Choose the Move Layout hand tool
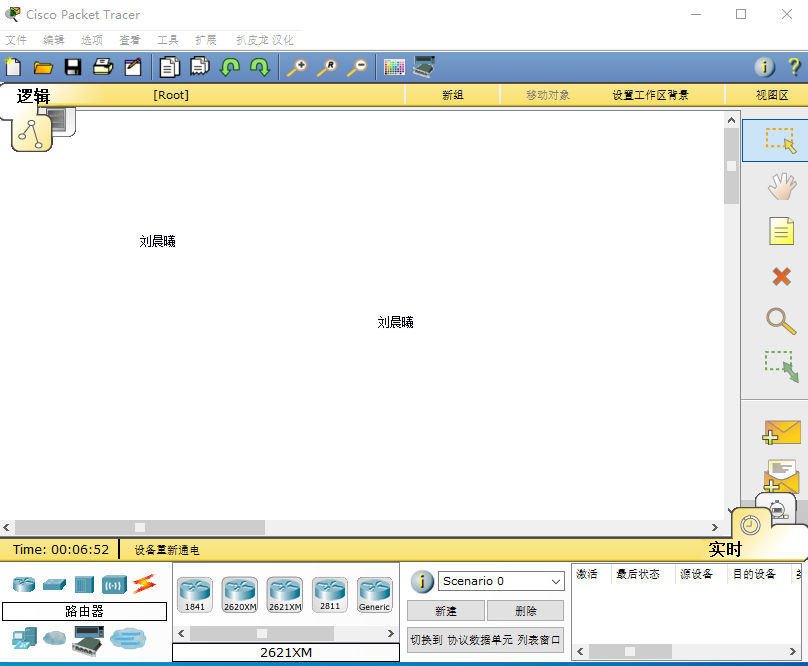808x666 pixels. tap(781, 186)
